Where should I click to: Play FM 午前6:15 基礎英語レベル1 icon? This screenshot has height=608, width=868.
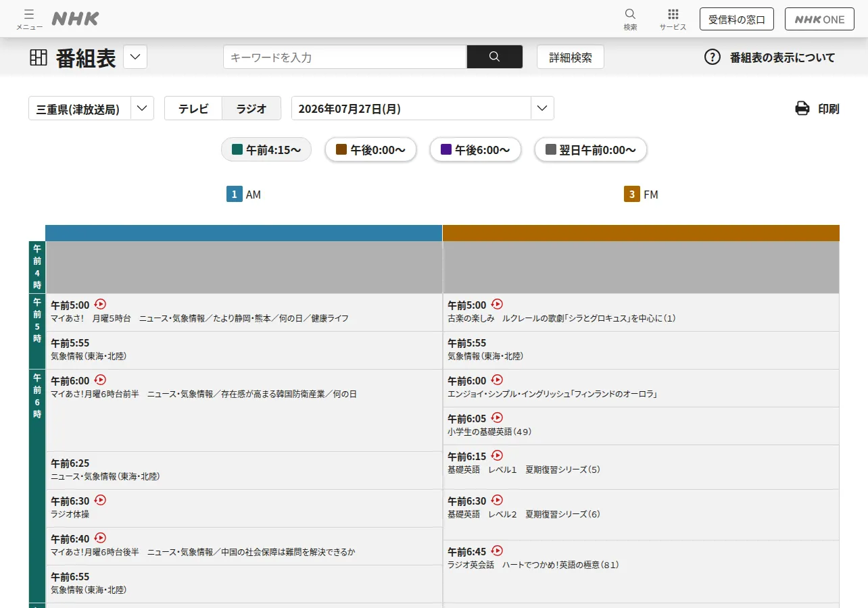[497, 455]
